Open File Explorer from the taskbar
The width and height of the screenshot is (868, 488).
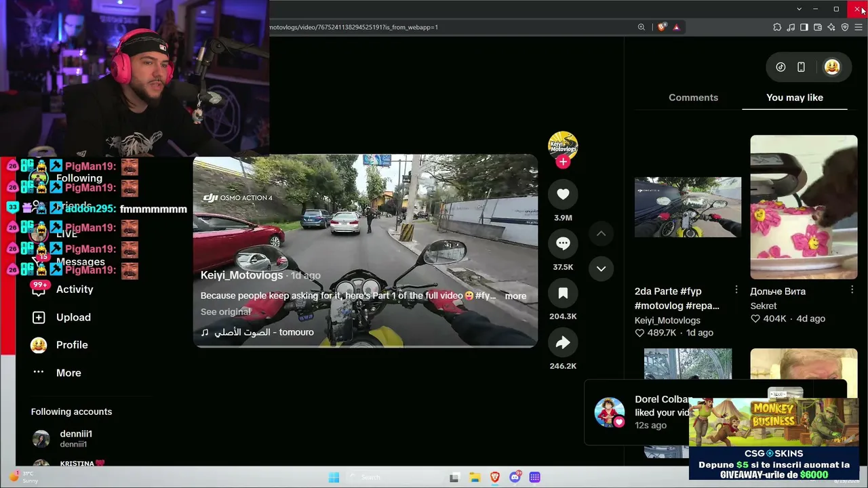click(475, 477)
